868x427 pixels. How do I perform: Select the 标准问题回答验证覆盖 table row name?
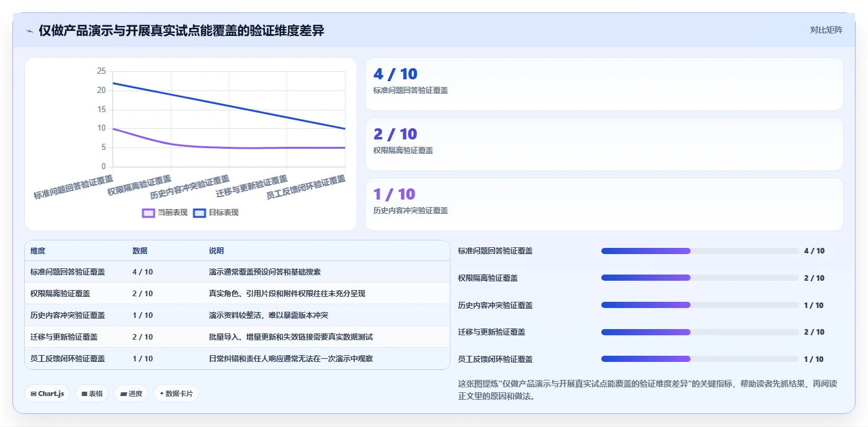(68, 272)
